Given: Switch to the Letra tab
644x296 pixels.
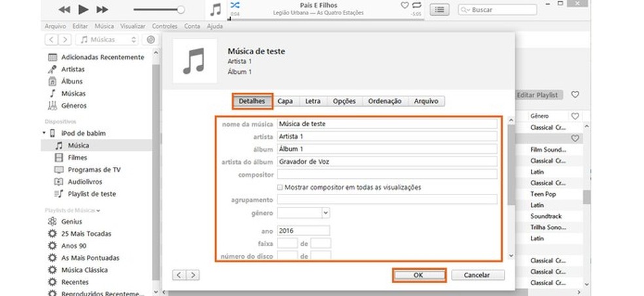Looking at the screenshot, I should (x=313, y=101).
